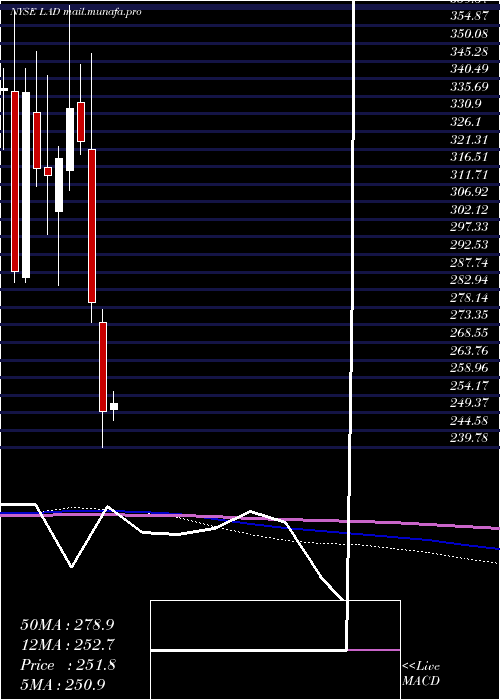This screenshot has width=500, height=700.
Task: Click the 239.78 price axis label
Action: [x=469, y=438]
